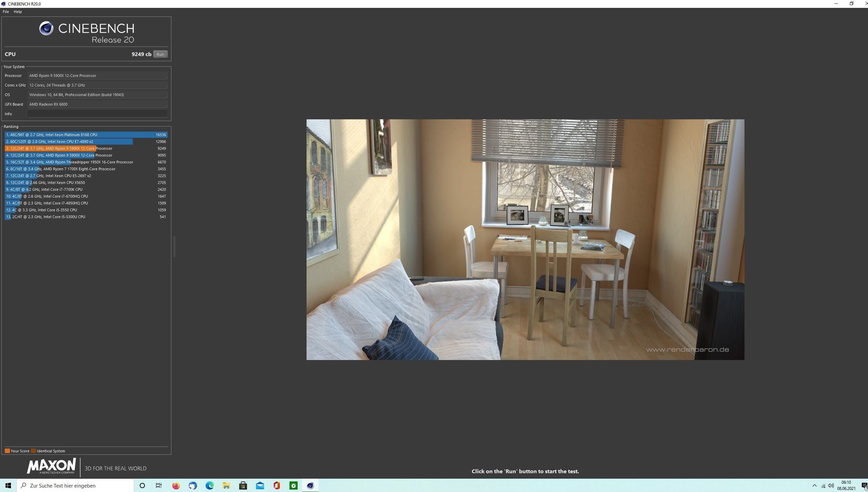The width and height of the screenshot is (868, 492).
Task: Open the Help menu
Action: click(x=17, y=12)
